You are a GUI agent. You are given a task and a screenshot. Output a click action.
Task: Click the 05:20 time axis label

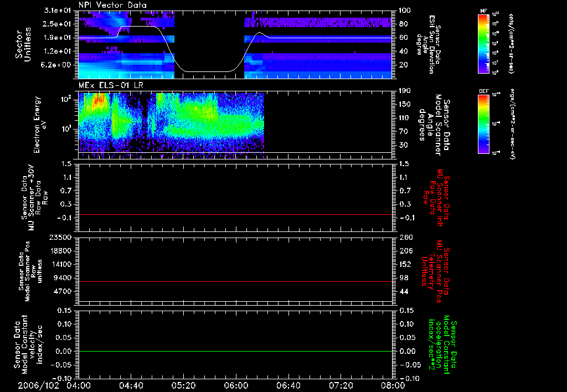point(183,385)
